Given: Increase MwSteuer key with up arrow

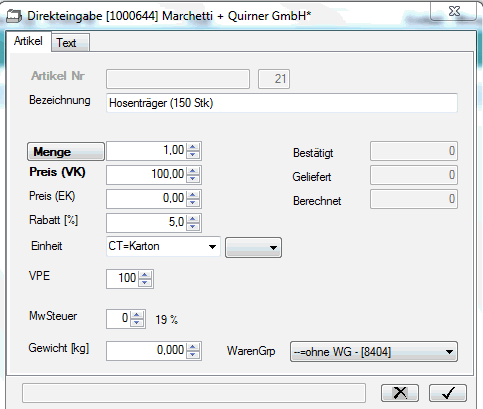Looking at the screenshot, I should (x=137, y=315).
